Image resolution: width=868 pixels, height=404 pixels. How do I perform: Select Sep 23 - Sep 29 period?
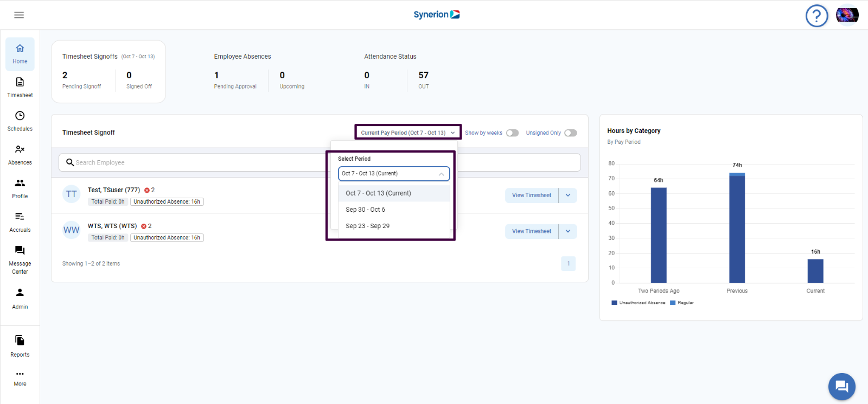point(394,226)
